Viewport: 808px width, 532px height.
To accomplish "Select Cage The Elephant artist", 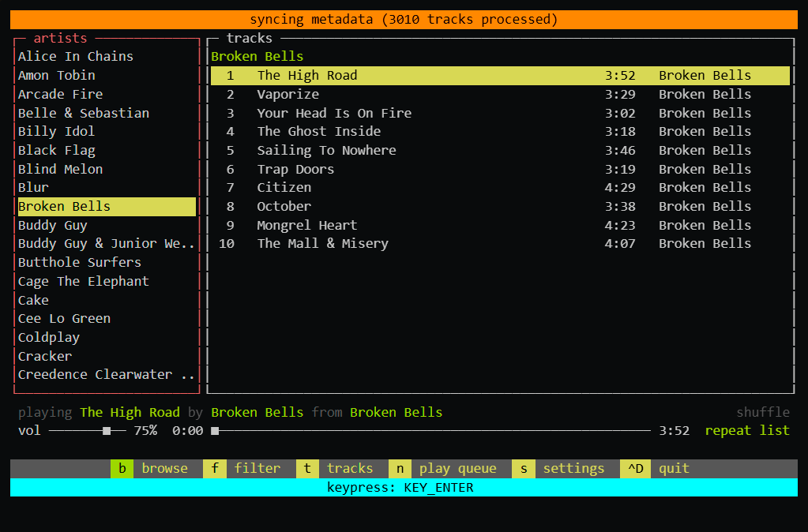I will 107,281.
